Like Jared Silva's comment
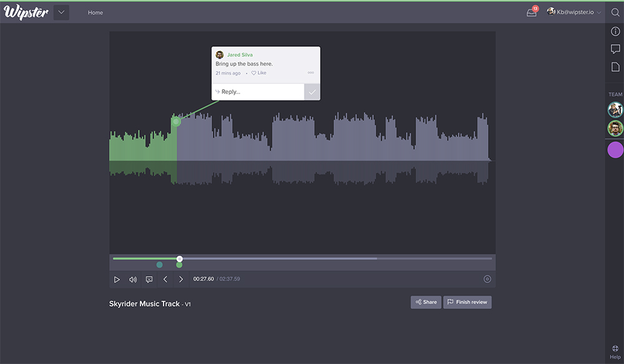 [259, 73]
